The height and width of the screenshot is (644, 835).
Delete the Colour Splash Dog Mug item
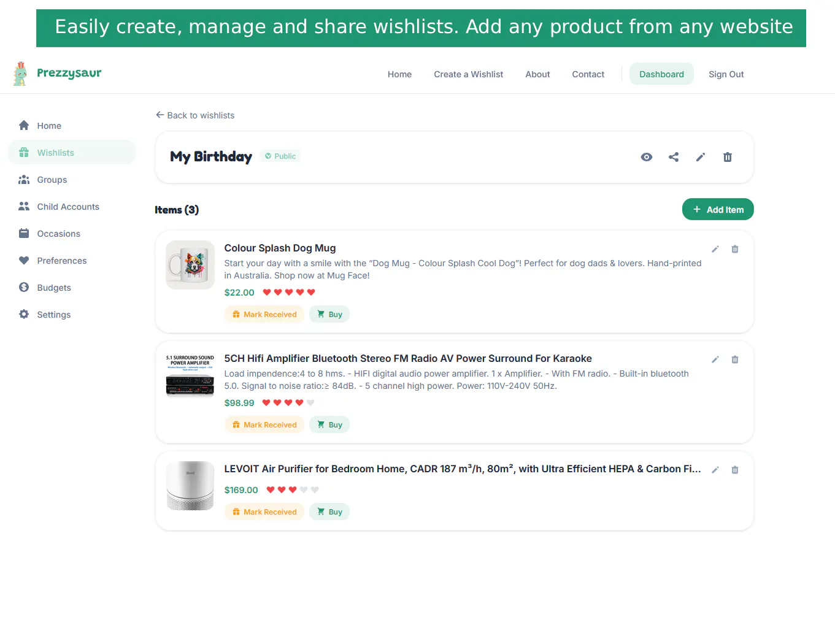735,249
